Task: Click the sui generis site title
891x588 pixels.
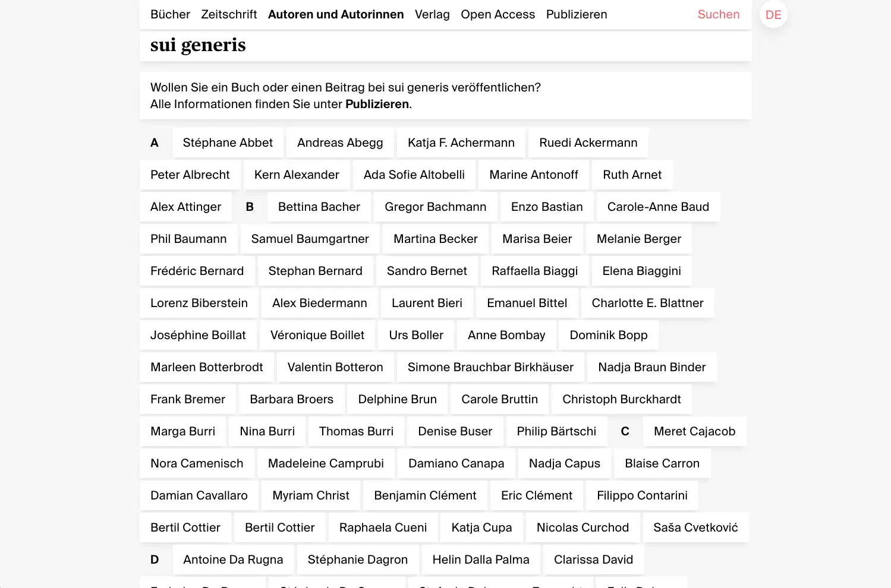Action: [x=198, y=45]
